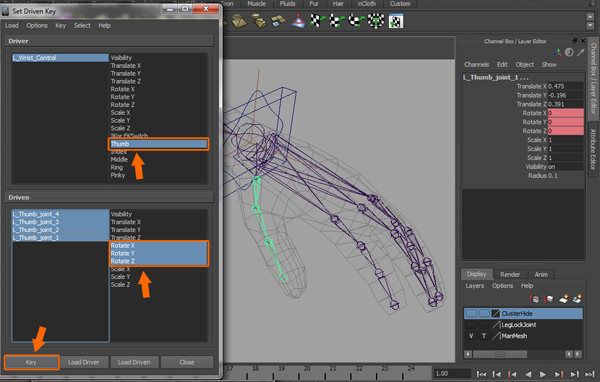600x382 pixels.
Task: Click the move layer up icon
Action: click(535, 299)
